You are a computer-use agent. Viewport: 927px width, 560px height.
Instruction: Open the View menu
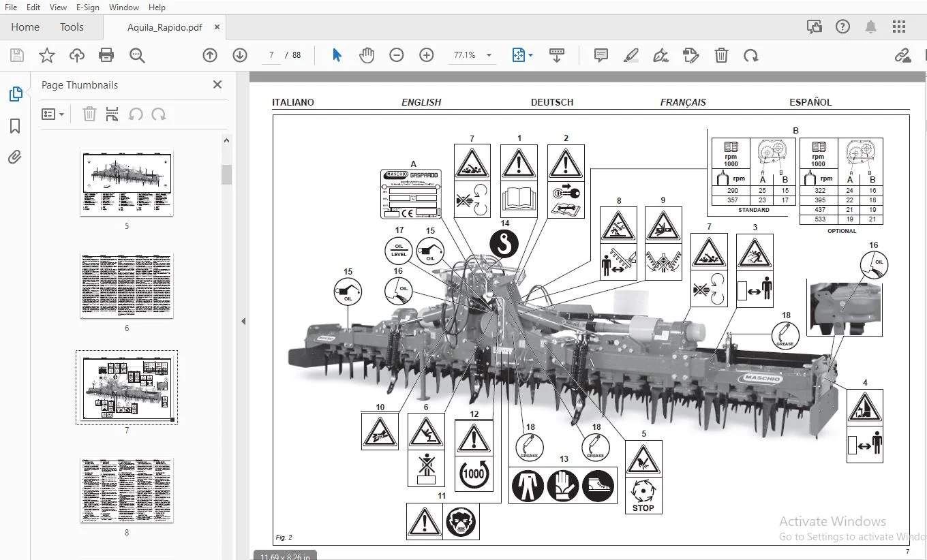(58, 7)
